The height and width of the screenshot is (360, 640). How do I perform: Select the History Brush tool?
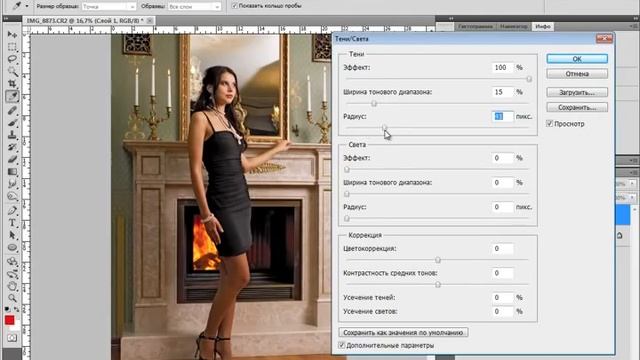coord(12,147)
